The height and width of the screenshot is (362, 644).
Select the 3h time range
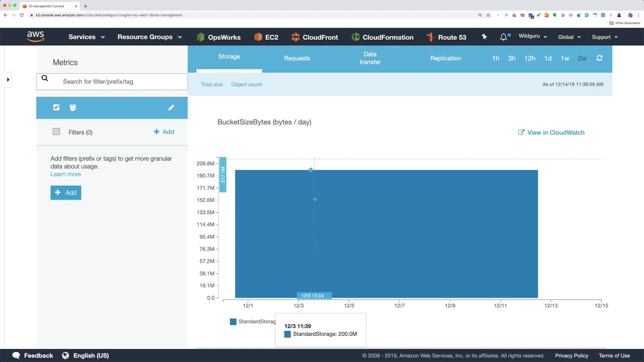[x=512, y=58]
